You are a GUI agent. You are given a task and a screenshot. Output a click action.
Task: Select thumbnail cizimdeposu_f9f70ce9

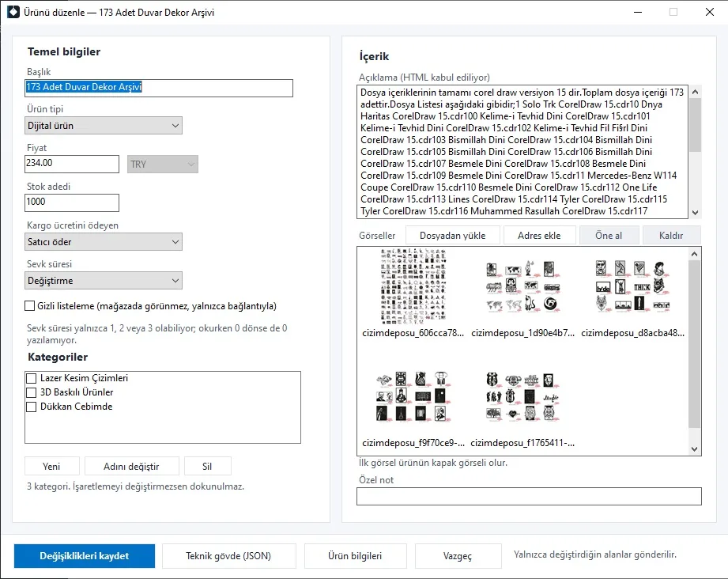(x=413, y=405)
